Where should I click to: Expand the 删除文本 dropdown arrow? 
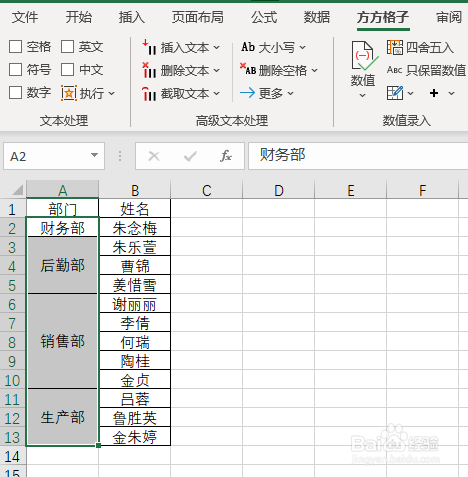tap(216, 71)
